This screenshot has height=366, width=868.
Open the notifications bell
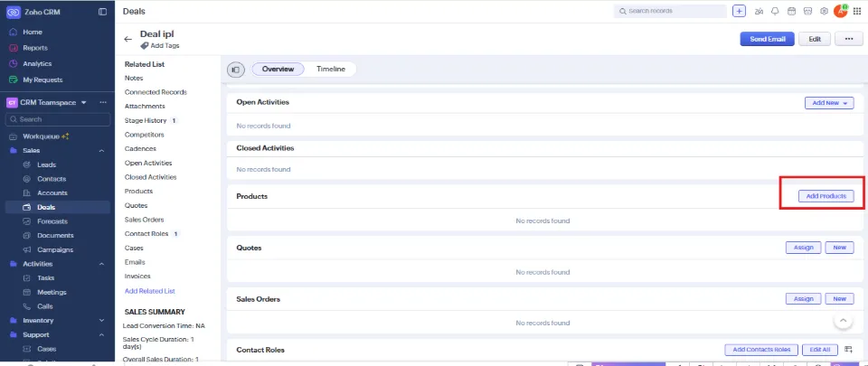click(775, 11)
